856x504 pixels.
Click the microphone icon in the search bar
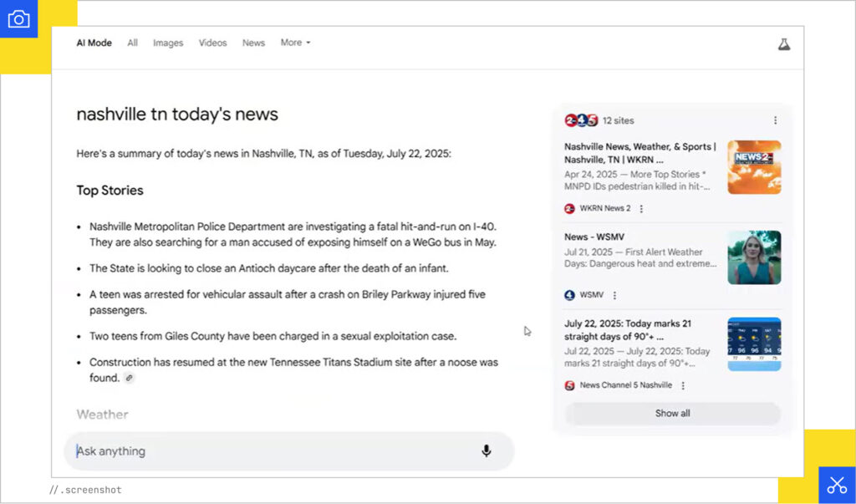coord(487,451)
